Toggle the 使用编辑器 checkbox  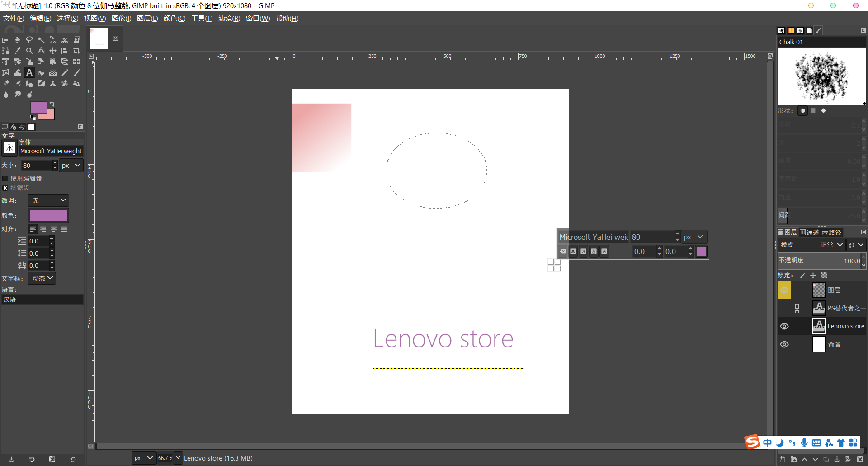tap(5, 178)
